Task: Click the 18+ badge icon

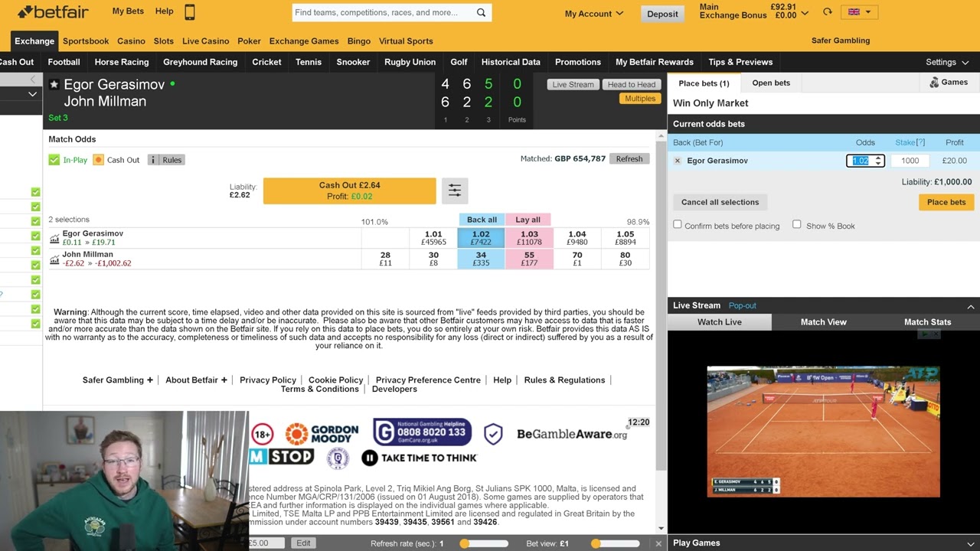Action: pyautogui.click(x=262, y=434)
